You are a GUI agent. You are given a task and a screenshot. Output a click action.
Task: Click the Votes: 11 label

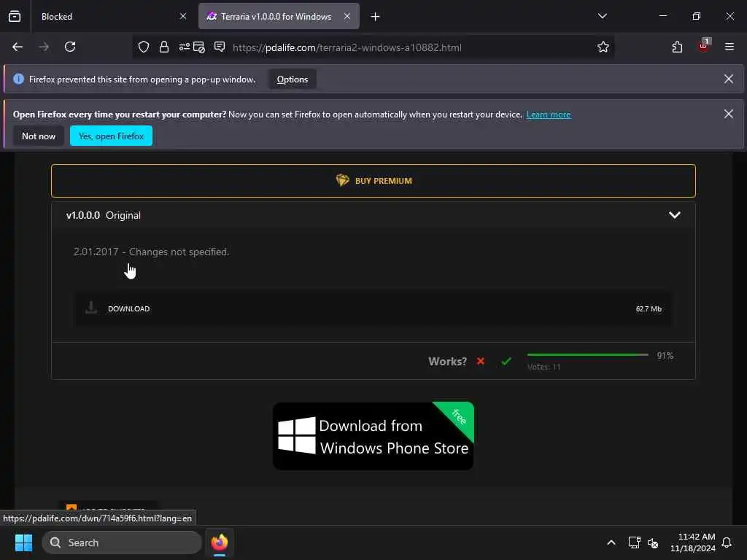point(543,367)
